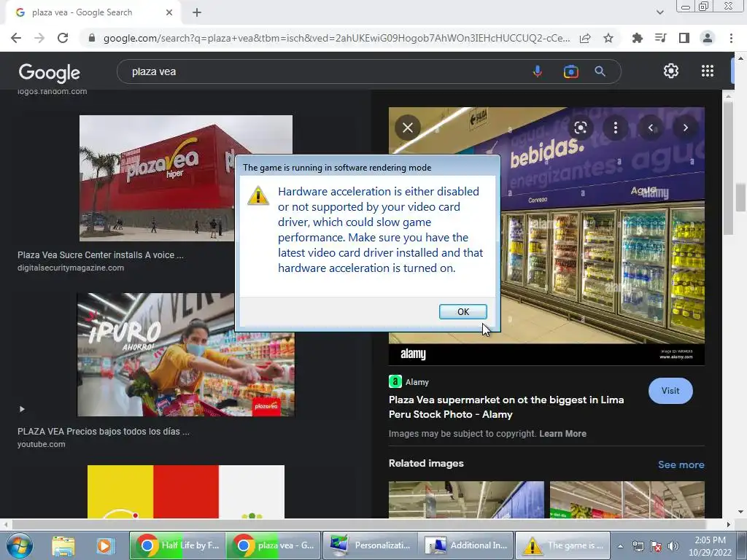Switch to the Half Life by F... Chrome window
Viewport: 747px width, 560px height.
(x=177, y=545)
